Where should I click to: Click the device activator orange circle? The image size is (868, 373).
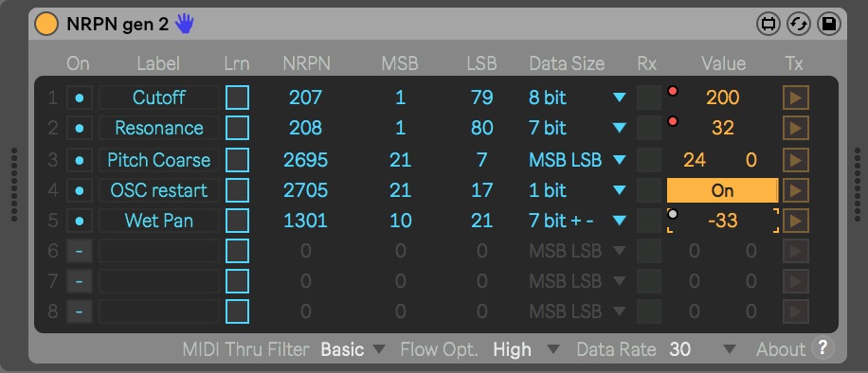pos(46,25)
